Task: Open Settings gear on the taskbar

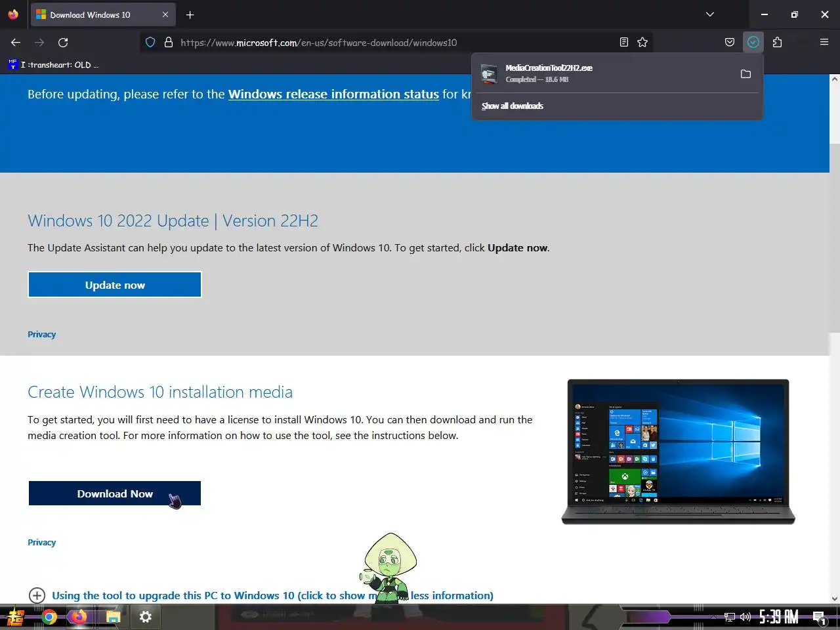Action: pyautogui.click(x=146, y=617)
